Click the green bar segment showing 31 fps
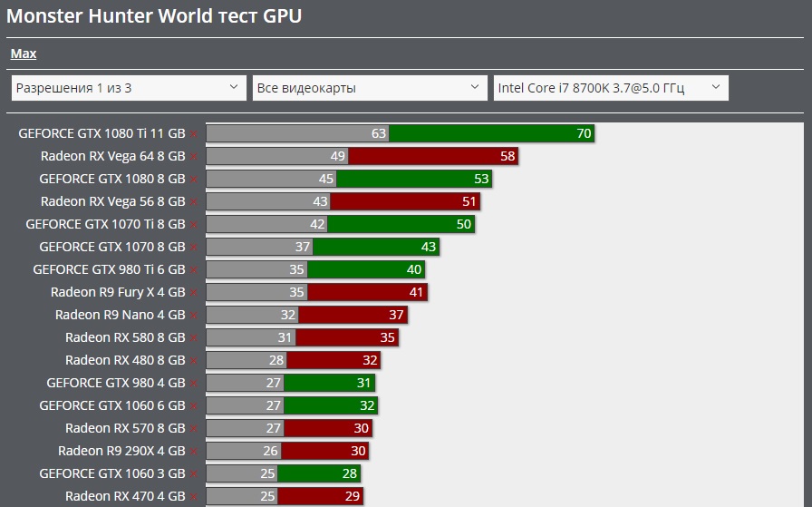The width and height of the screenshot is (812, 507). click(329, 383)
